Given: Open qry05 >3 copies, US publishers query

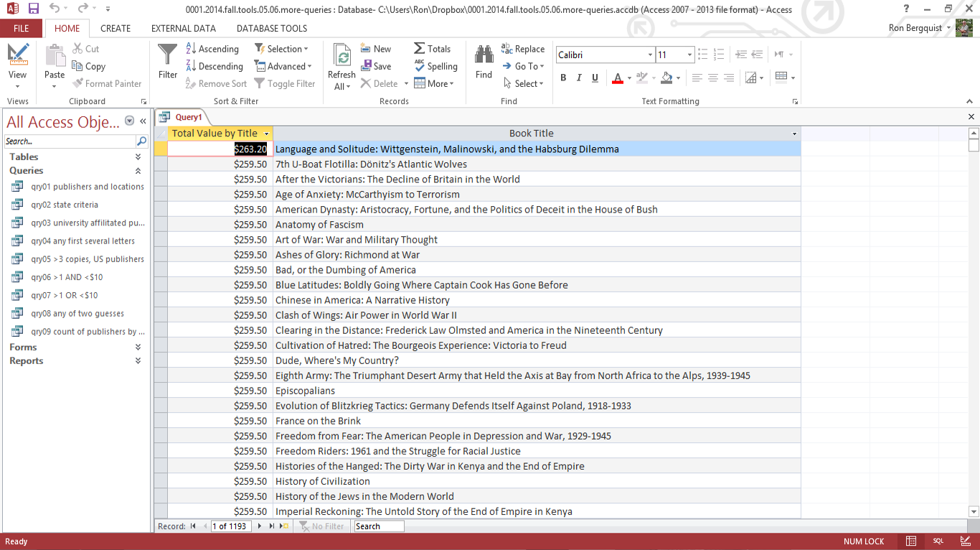Looking at the screenshot, I should (x=87, y=259).
